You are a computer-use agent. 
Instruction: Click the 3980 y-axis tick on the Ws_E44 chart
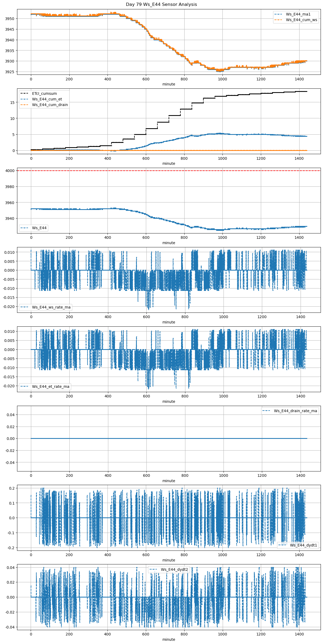[x=10, y=187]
